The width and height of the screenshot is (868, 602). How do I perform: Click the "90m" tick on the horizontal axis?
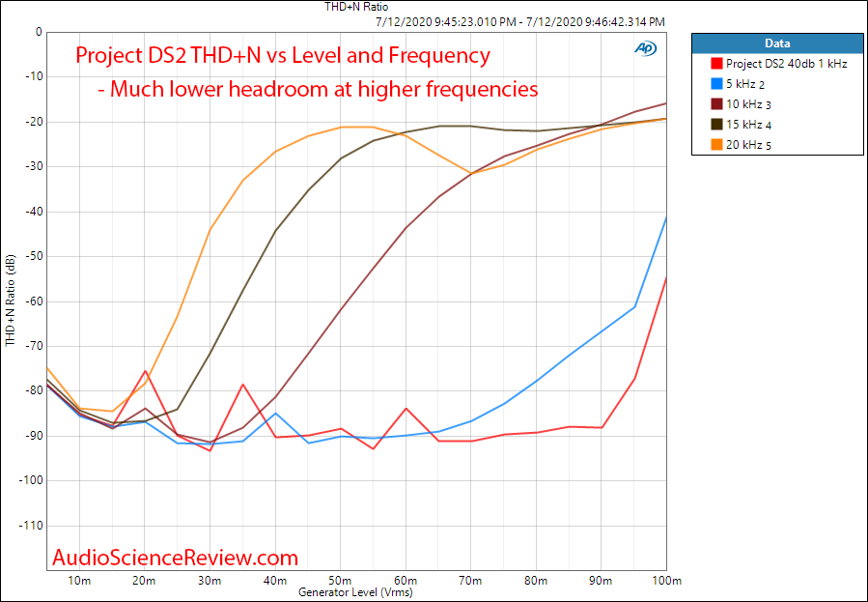click(602, 581)
